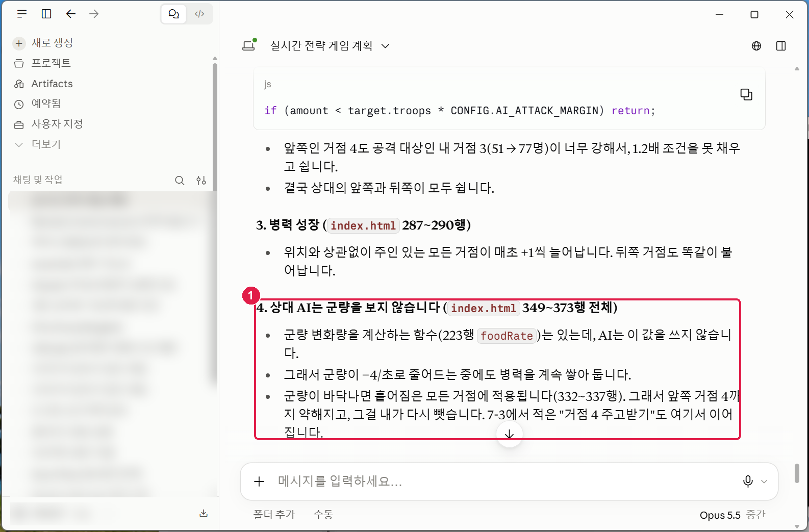The image size is (809, 532).
Task: Go forward with the right arrow
Action: point(94,14)
